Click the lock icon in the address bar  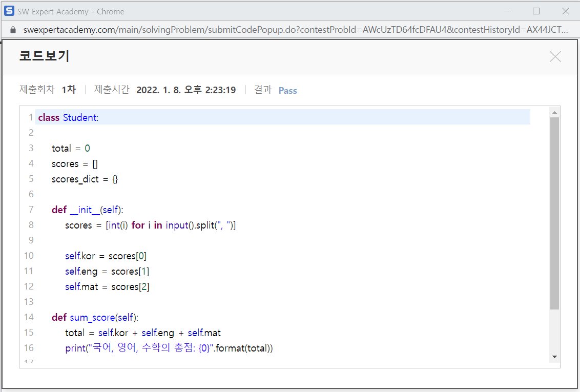[13, 30]
